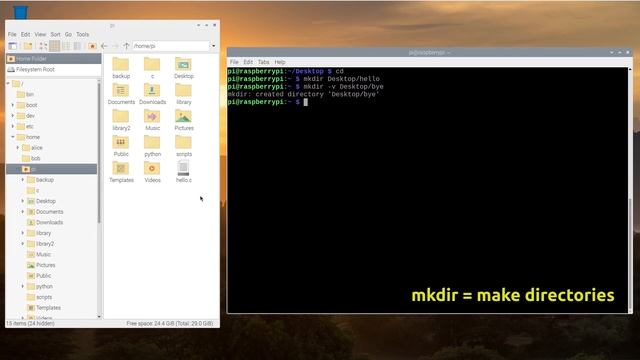Select the bob folder in the tree
Viewport: 640px width, 360px height.
(31, 158)
